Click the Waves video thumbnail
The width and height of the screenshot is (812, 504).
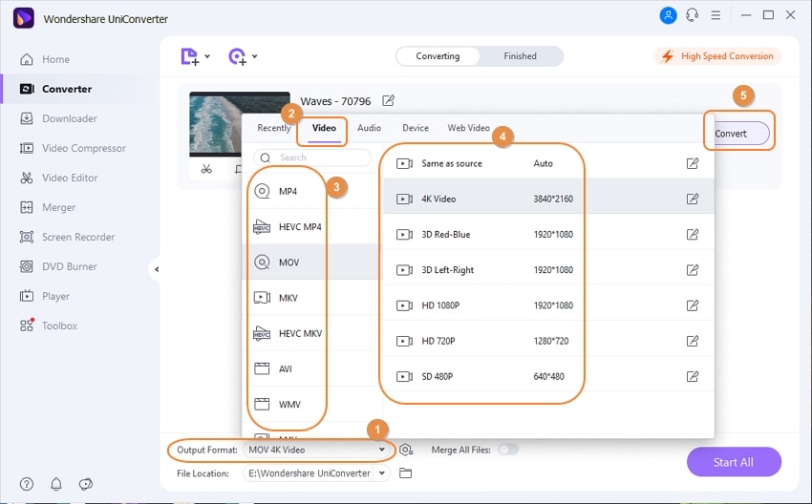(240, 124)
